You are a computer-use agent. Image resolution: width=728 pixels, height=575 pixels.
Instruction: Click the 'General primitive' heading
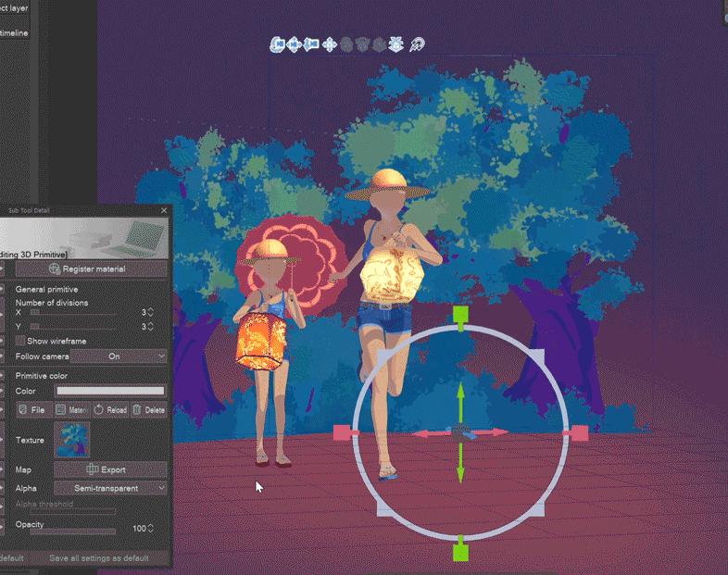(x=46, y=289)
